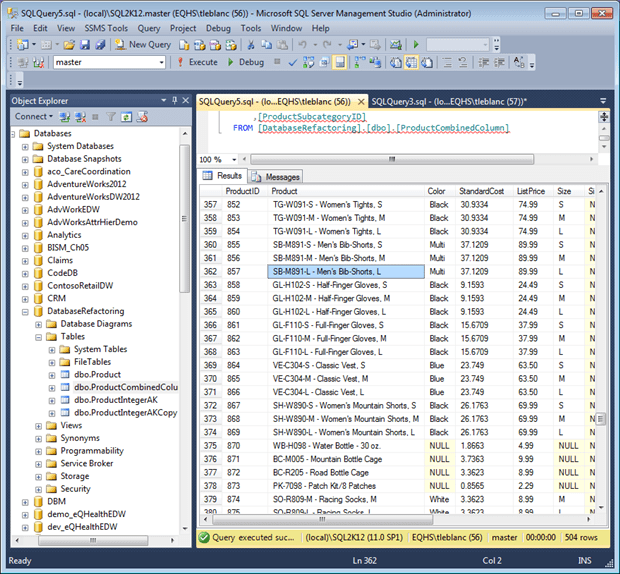Click the Analysis Services MDX Query icon
Viewport: 620px width, 574px height.
(x=200, y=45)
